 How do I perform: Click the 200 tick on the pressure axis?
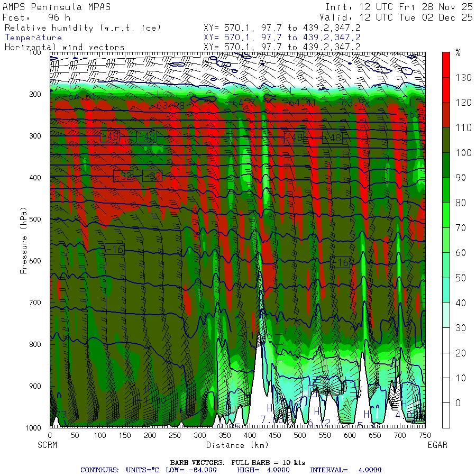(35, 94)
